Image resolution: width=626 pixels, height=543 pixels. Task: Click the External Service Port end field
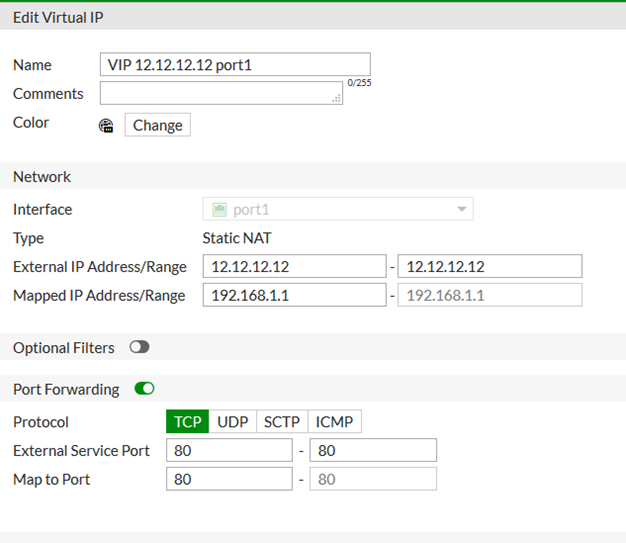pyautogui.click(x=373, y=450)
